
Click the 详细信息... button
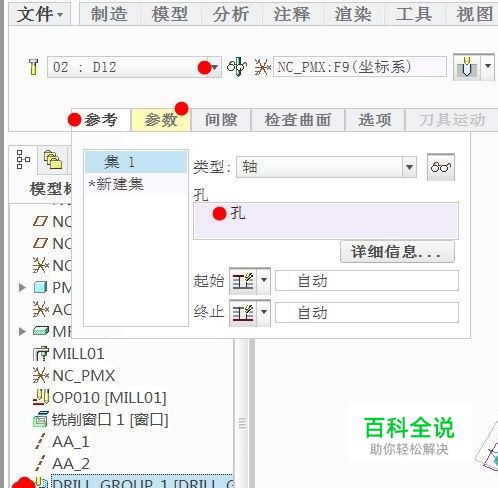coord(397,252)
